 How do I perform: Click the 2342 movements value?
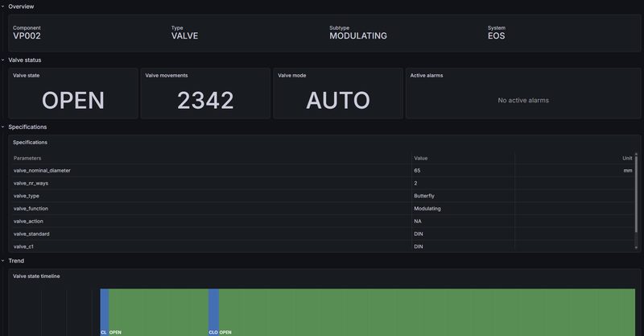coord(205,101)
